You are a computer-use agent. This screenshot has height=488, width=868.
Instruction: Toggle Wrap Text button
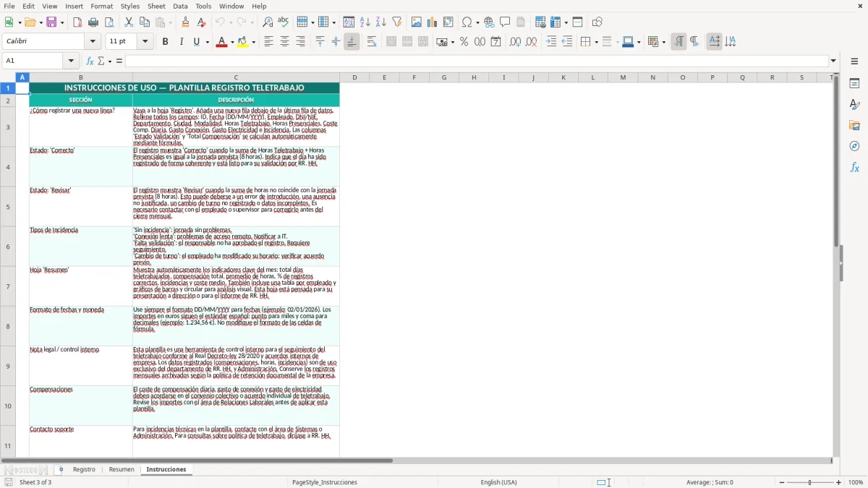point(372,42)
